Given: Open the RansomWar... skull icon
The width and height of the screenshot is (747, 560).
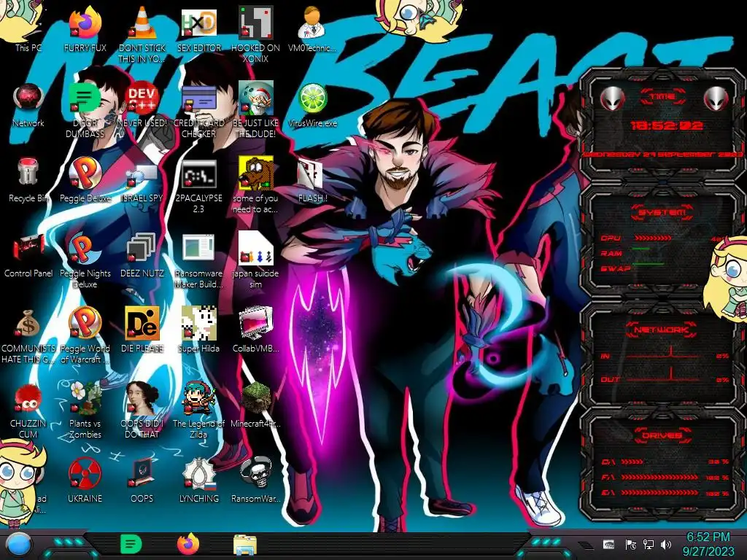Looking at the screenshot, I should [255, 480].
